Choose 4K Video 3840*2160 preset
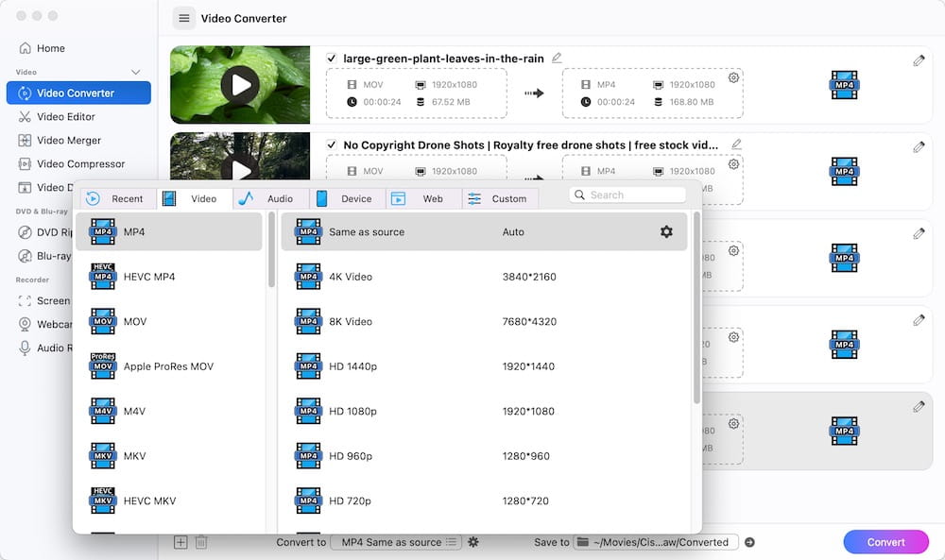Screen dimensions: 945x560 (484, 277)
